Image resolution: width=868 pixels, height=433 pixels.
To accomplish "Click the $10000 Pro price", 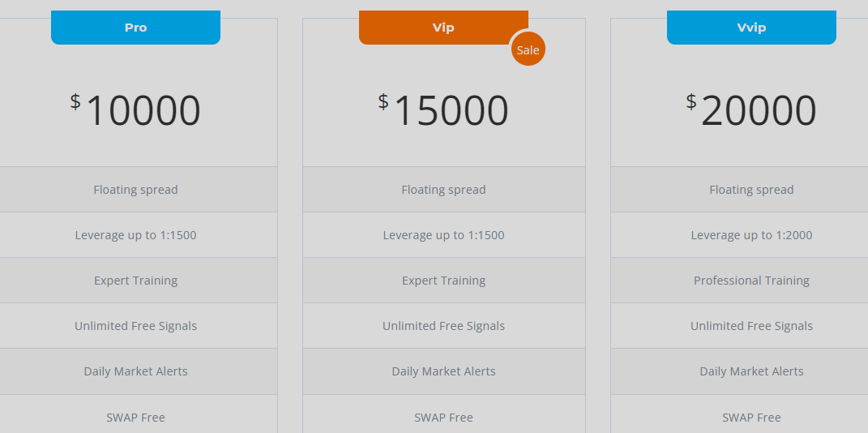I will pos(135,110).
